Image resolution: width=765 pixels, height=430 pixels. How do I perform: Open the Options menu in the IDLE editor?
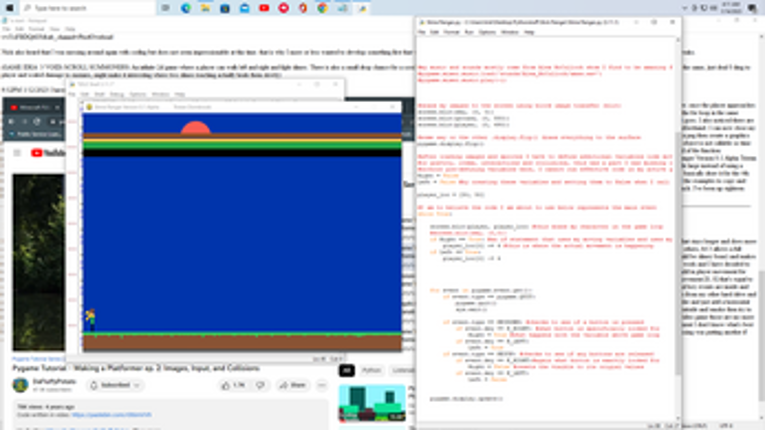tap(485, 32)
